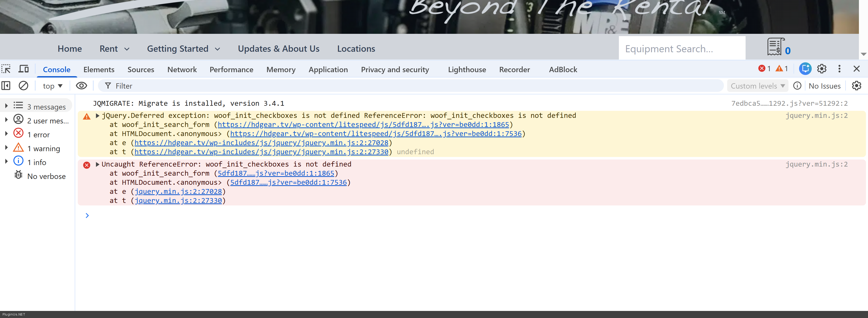Open the top context dropdown
Viewport: 868px width, 318px height.
[52, 86]
